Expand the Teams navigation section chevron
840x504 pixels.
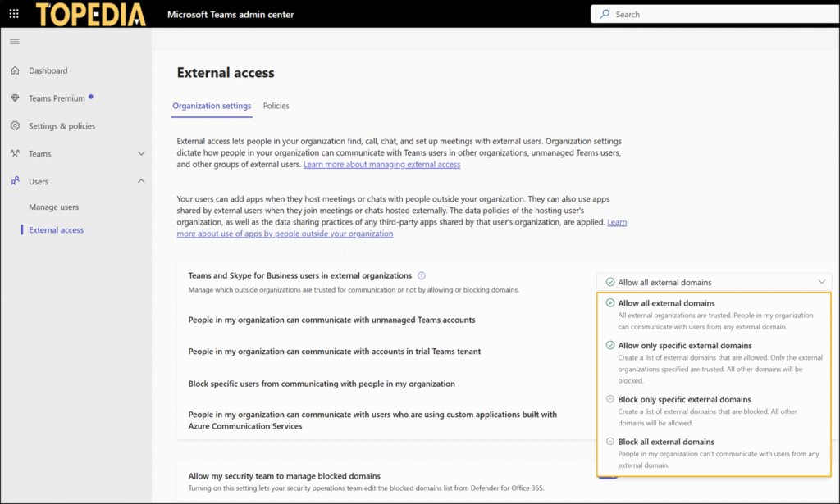pyautogui.click(x=141, y=154)
